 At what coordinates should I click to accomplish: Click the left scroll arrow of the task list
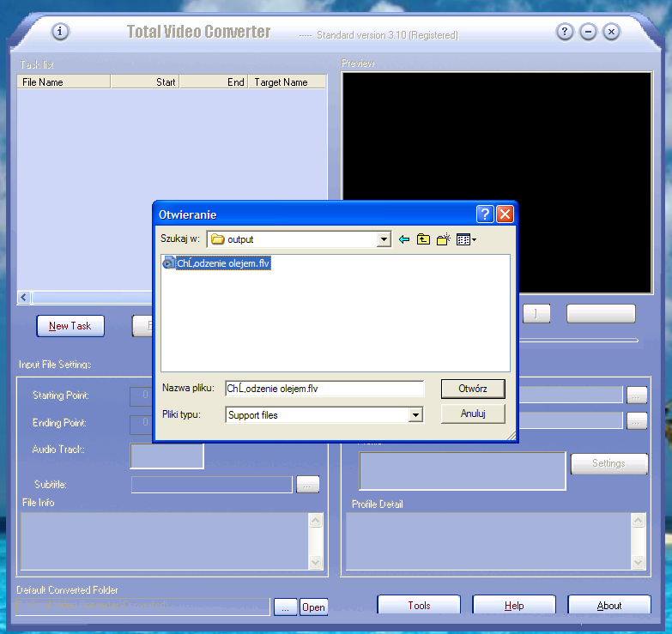(x=24, y=297)
